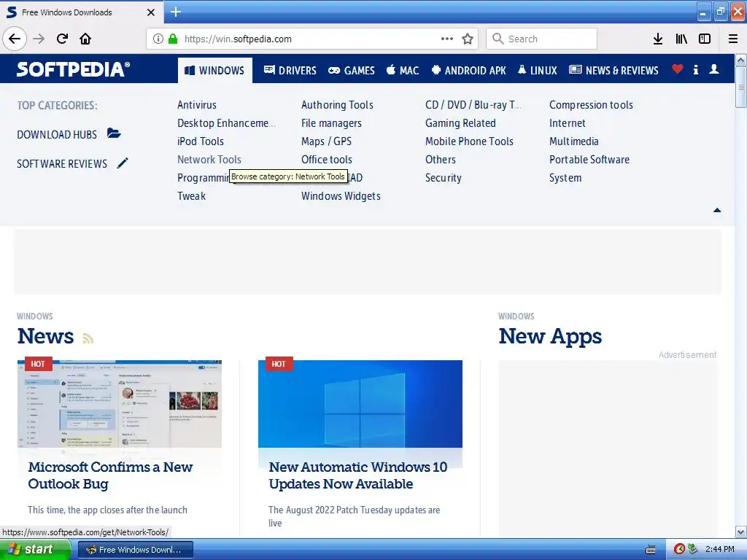
Task: Click the page scrollbar up arrow
Action: tap(741, 60)
